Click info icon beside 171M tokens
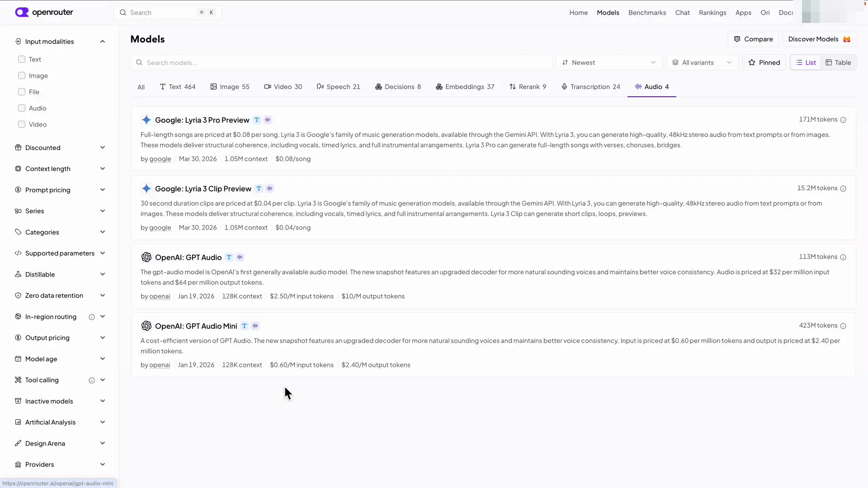Screen dimensions: 868x488 tap(843, 120)
